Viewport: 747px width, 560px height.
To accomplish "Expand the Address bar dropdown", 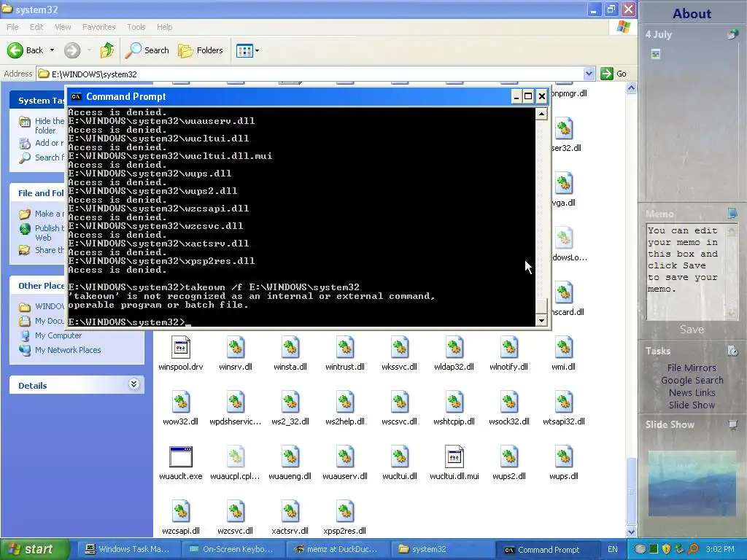I will pyautogui.click(x=589, y=74).
